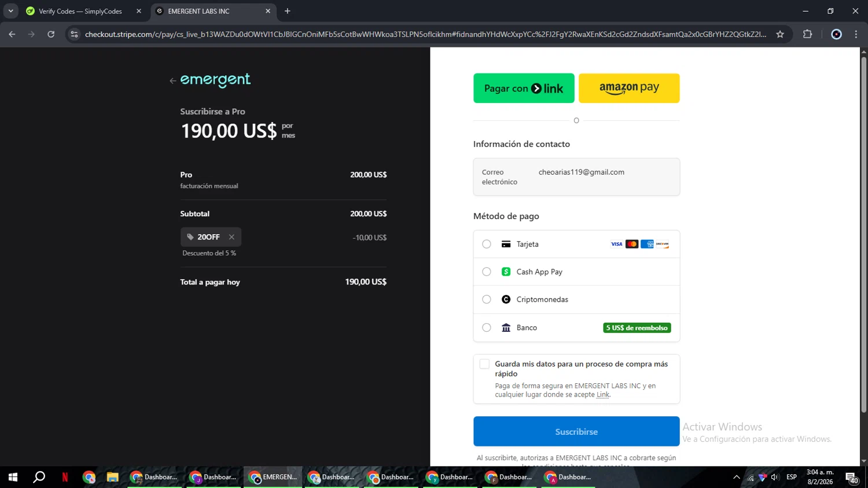Screen dimensions: 868x488
Task: Switch to Dashboard window with F badge
Action: point(509,477)
